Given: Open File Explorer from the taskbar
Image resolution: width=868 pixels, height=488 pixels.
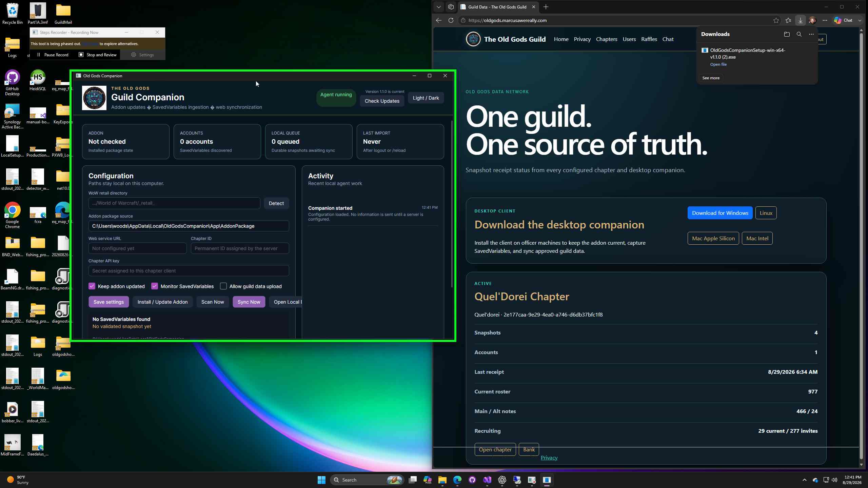Looking at the screenshot, I should (442, 480).
